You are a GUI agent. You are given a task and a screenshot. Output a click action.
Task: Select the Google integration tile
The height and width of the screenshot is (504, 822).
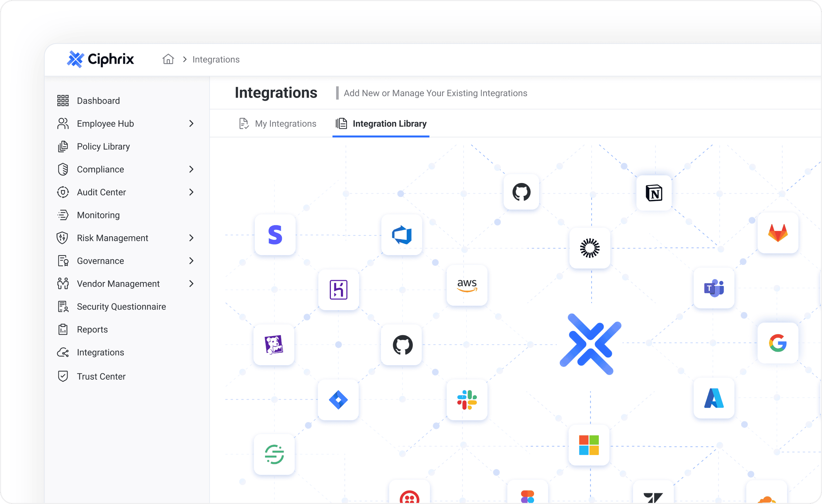click(778, 343)
